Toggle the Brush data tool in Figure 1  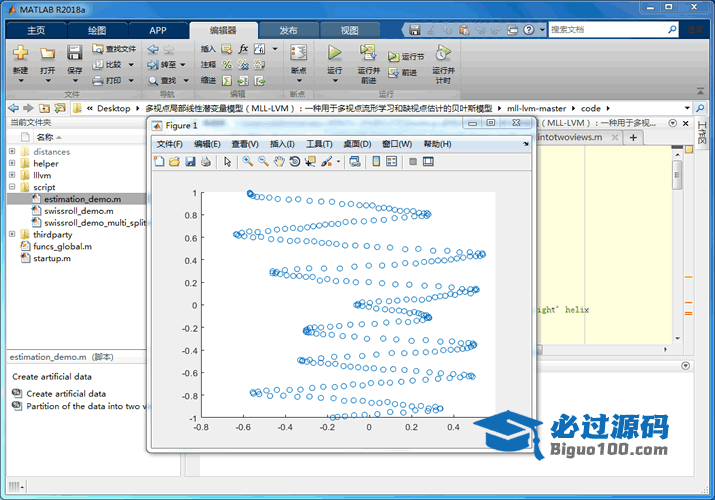[x=326, y=161]
